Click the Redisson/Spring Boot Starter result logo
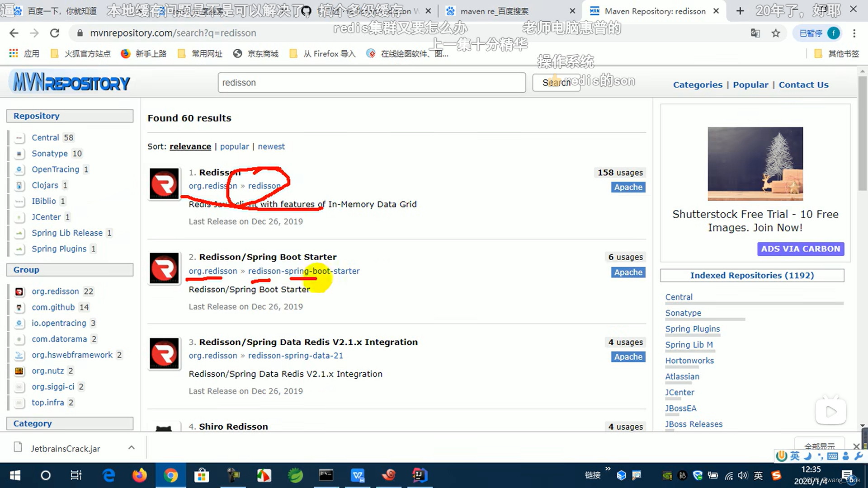Viewport: 868px width, 488px height. (x=164, y=268)
